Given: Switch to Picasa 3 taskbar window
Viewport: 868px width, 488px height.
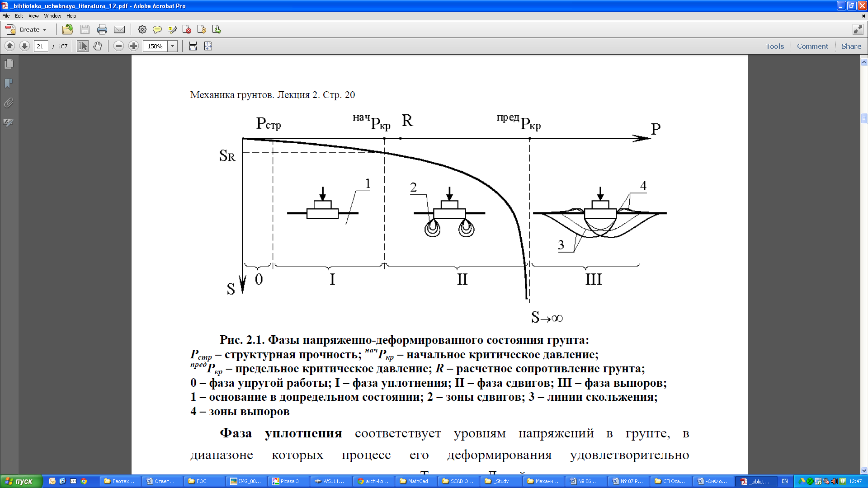Looking at the screenshot, I should click(x=288, y=481).
